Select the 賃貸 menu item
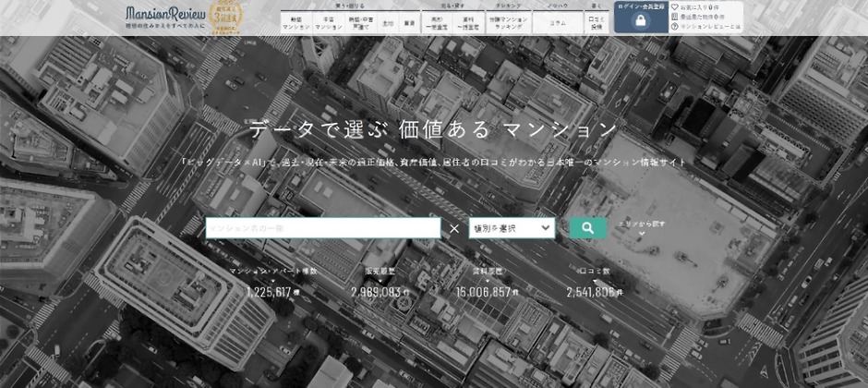The image size is (868, 388). click(x=408, y=23)
